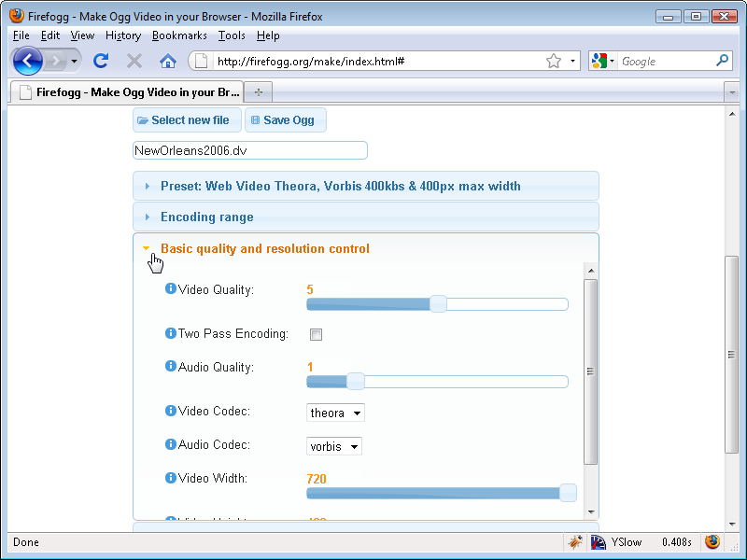Click the home page icon
Screen dimensions: 747x560
click(168, 61)
